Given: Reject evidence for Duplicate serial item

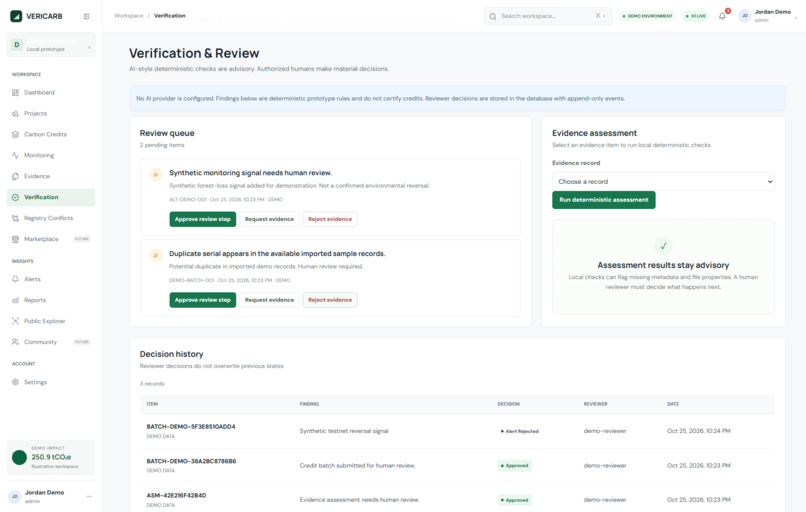Looking at the screenshot, I should click(x=330, y=300).
